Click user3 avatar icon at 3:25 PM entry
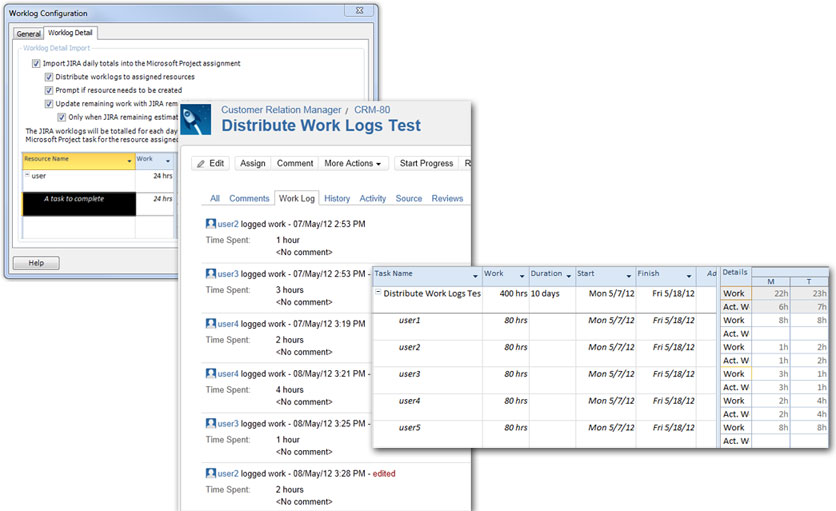 click(211, 423)
